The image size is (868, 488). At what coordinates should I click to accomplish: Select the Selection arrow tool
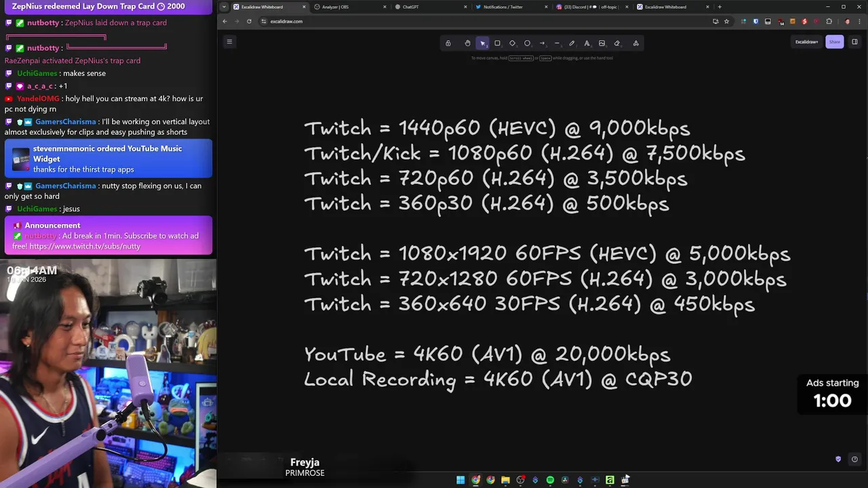[482, 43]
